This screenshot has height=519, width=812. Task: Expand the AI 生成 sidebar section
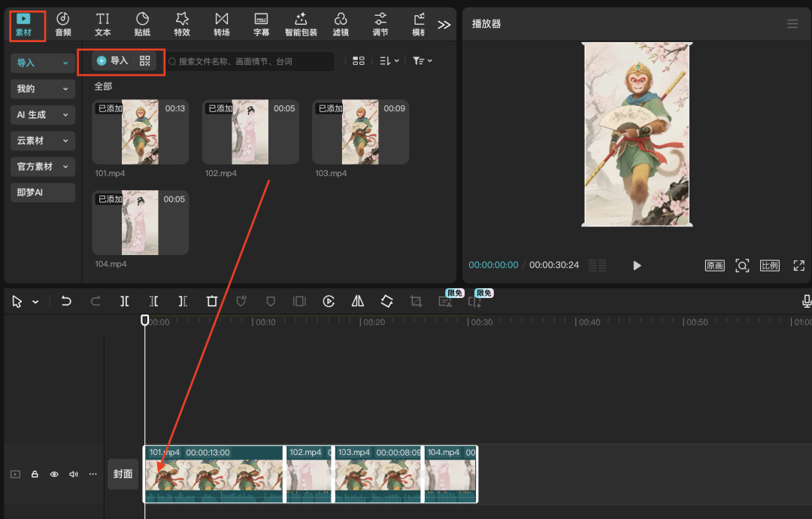(x=43, y=114)
